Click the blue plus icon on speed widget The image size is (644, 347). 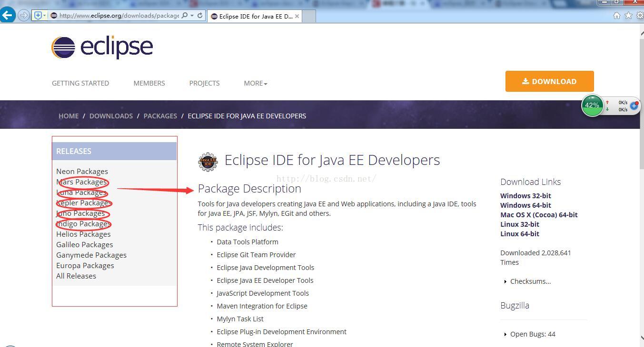pos(634,106)
